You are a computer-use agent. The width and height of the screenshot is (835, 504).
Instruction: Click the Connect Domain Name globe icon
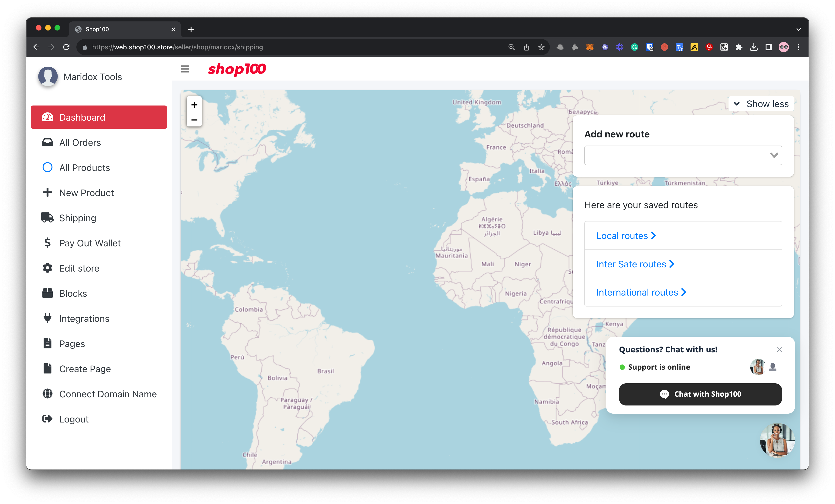coord(48,394)
